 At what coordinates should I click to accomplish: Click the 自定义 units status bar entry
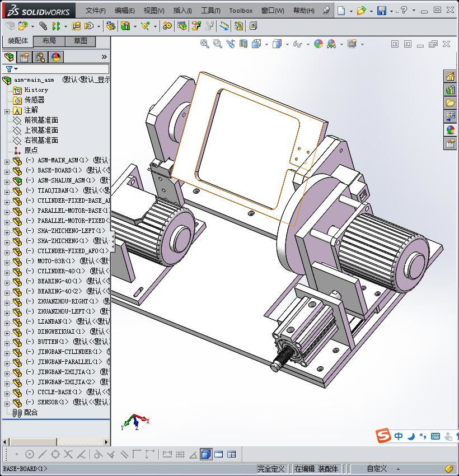coord(377,469)
